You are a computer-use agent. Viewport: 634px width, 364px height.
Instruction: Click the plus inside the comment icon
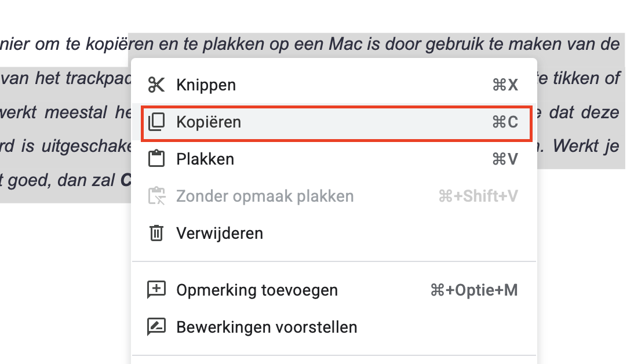(156, 287)
